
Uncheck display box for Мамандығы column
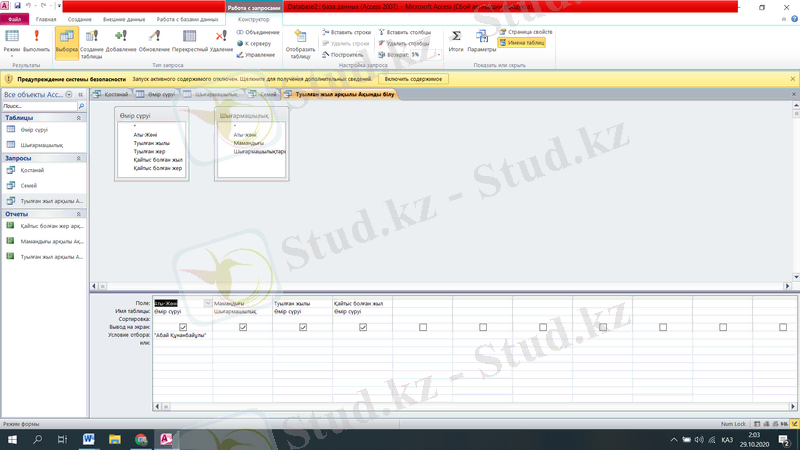click(243, 327)
